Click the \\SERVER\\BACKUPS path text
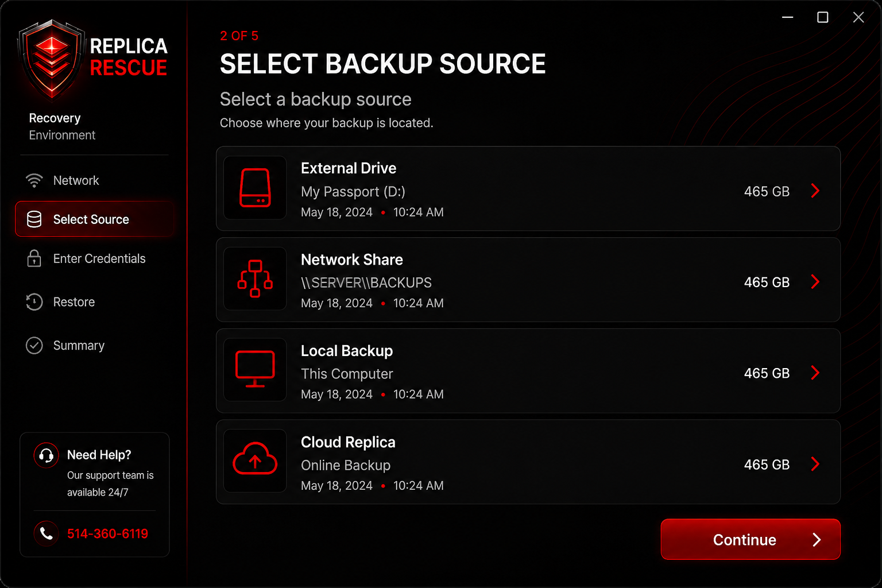882x588 pixels. (366, 283)
